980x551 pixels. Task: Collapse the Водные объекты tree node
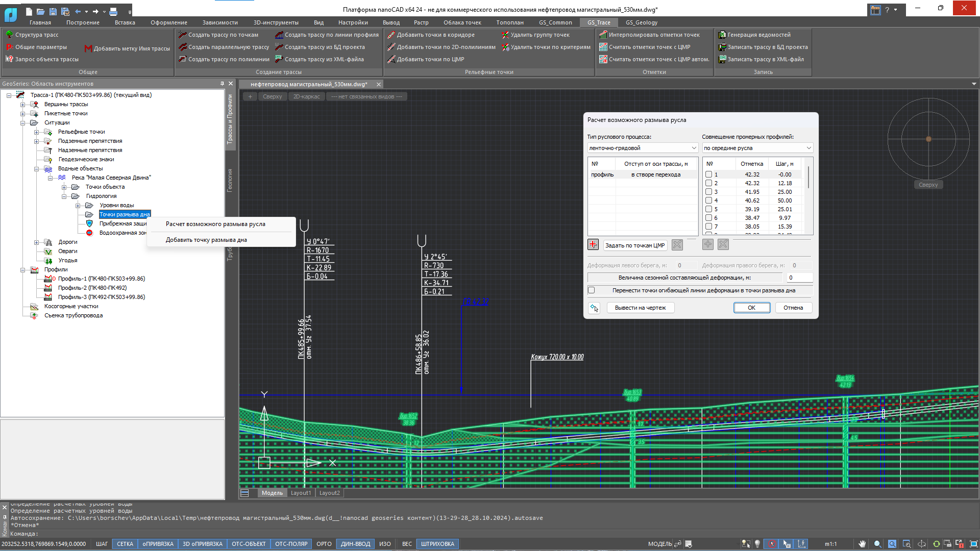36,168
